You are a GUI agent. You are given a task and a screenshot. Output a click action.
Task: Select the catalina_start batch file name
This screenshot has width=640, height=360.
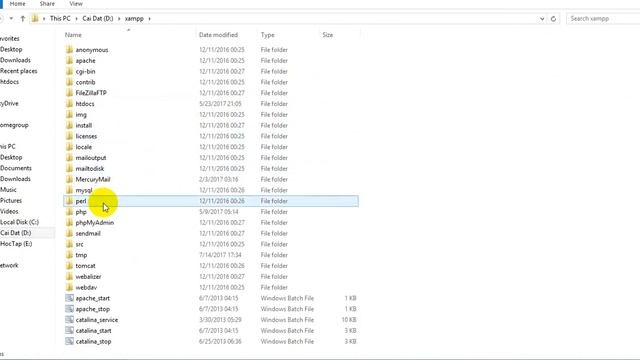[x=93, y=331]
